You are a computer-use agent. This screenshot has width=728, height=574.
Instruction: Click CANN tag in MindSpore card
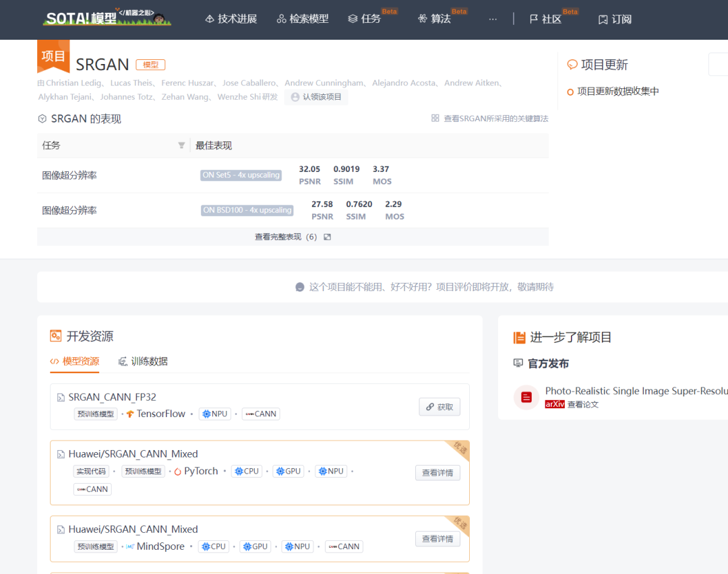344,546
